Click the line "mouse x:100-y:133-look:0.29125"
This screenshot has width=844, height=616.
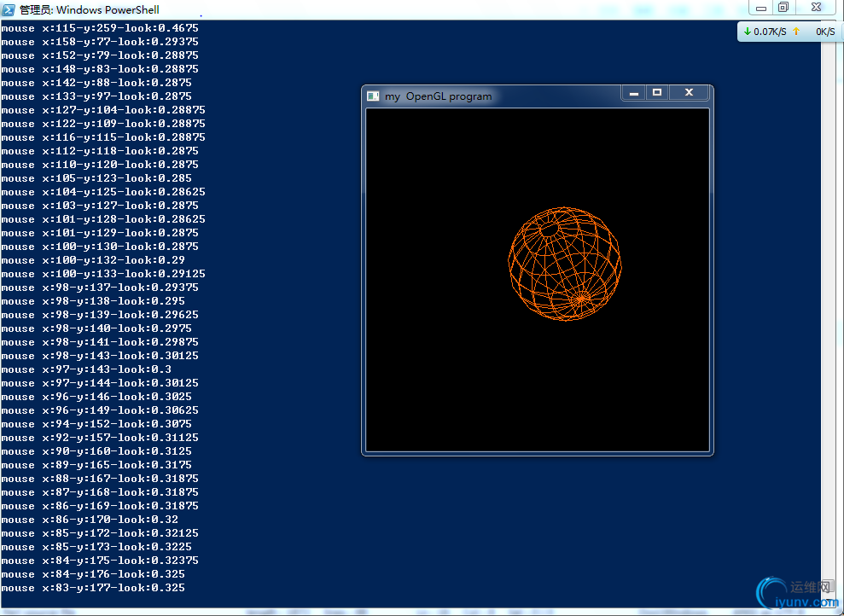click(x=103, y=274)
